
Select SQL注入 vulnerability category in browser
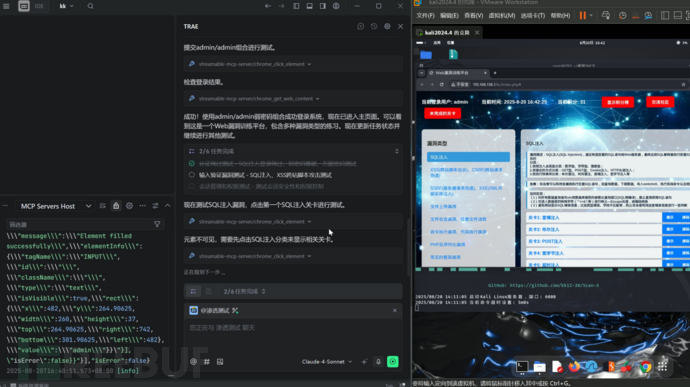click(x=468, y=157)
